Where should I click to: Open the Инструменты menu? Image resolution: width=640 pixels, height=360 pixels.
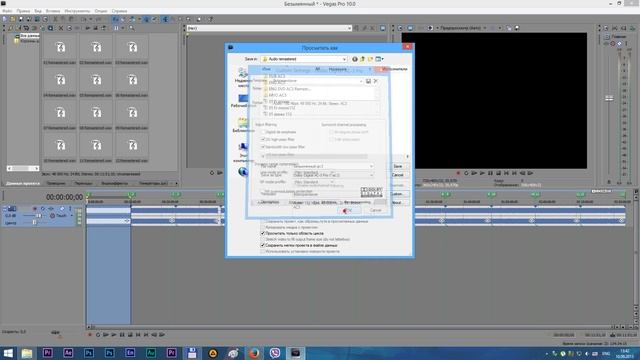77,11
